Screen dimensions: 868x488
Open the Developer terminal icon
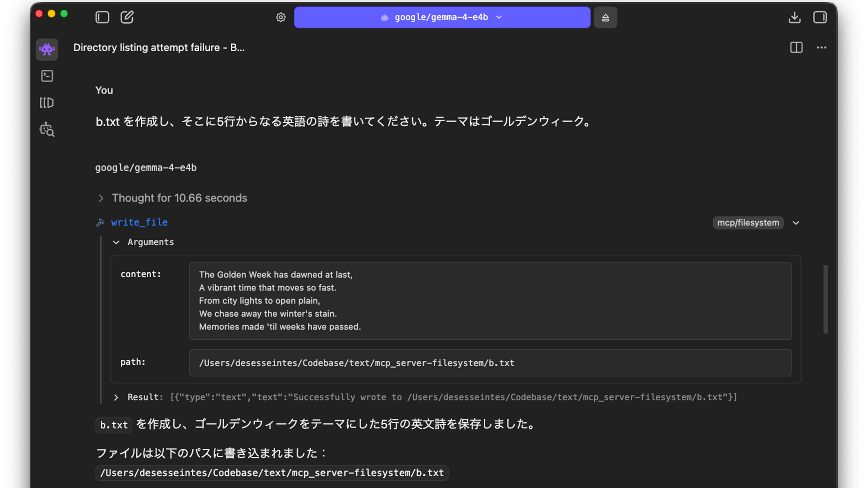(47, 76)
